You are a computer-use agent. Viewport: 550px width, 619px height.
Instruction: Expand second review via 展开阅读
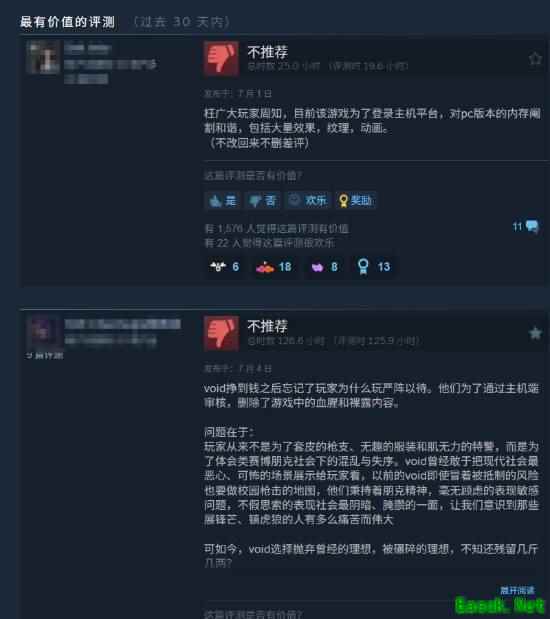(517, 591)
